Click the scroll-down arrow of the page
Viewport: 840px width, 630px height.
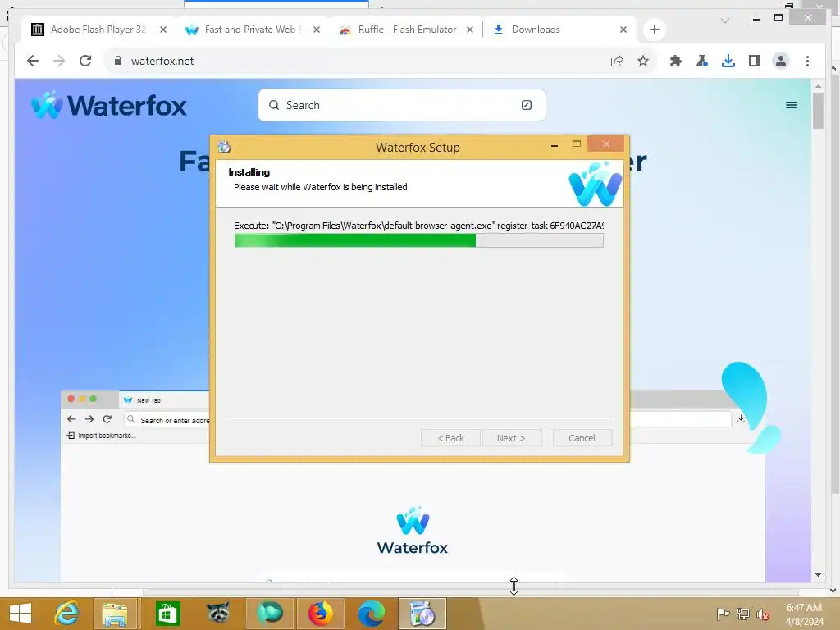tap(818, 575)
